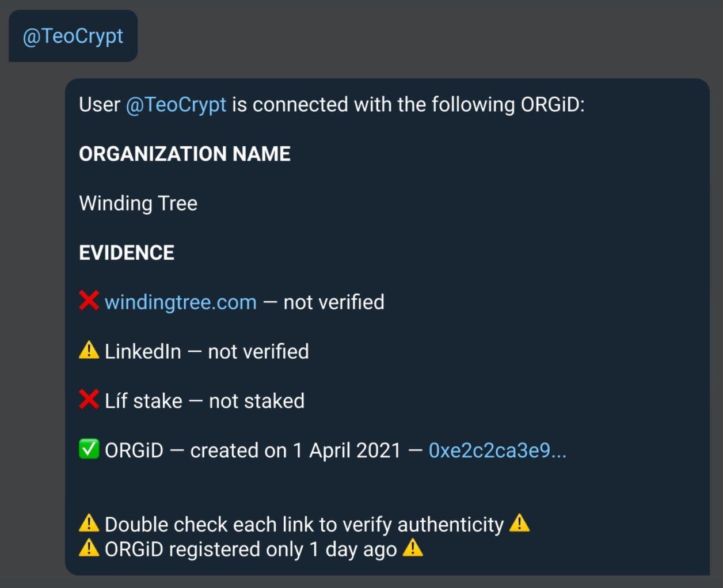723x588 pixels.
Task: Open the @TeoCrypt mention in the reply
Action: 176,105
